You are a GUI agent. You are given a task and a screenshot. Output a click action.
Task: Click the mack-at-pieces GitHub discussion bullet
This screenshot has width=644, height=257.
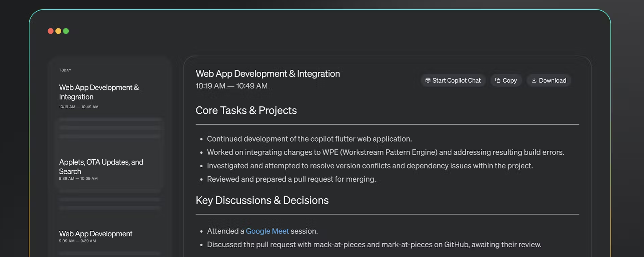tap(374, 245)
